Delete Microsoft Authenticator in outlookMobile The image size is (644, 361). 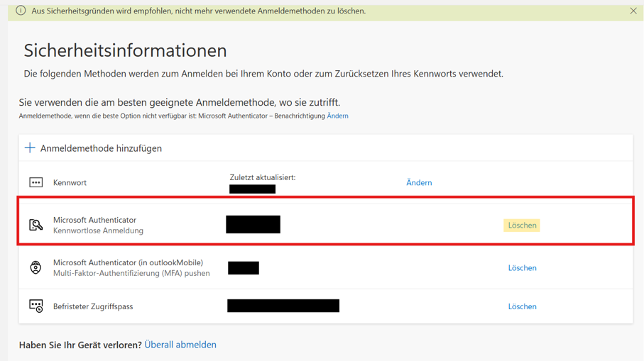click(x=522, y=268)
